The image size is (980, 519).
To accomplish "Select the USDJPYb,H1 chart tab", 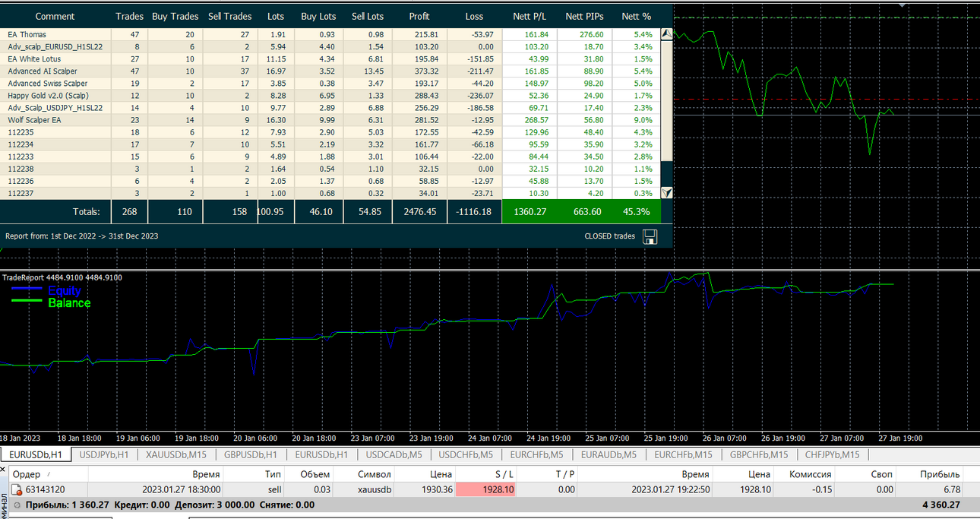I will point(104,454).
